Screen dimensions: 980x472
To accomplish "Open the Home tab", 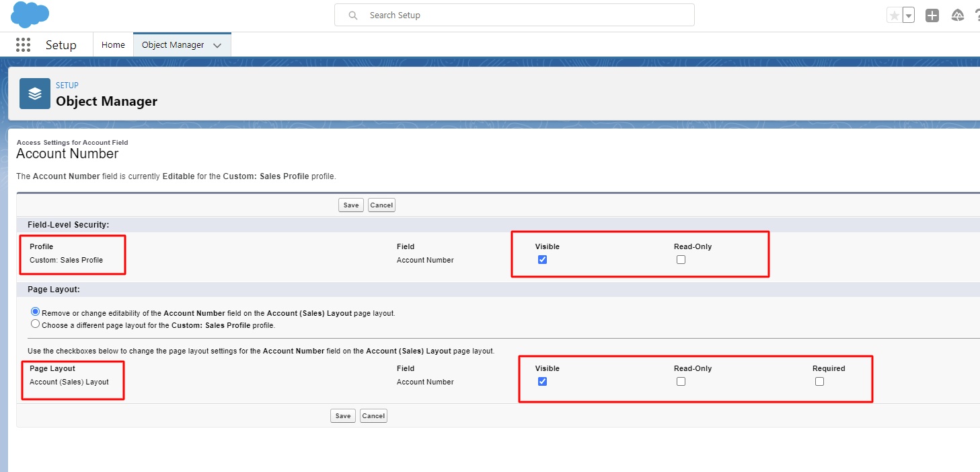I will pyautogui.click(x=113, y=45).
